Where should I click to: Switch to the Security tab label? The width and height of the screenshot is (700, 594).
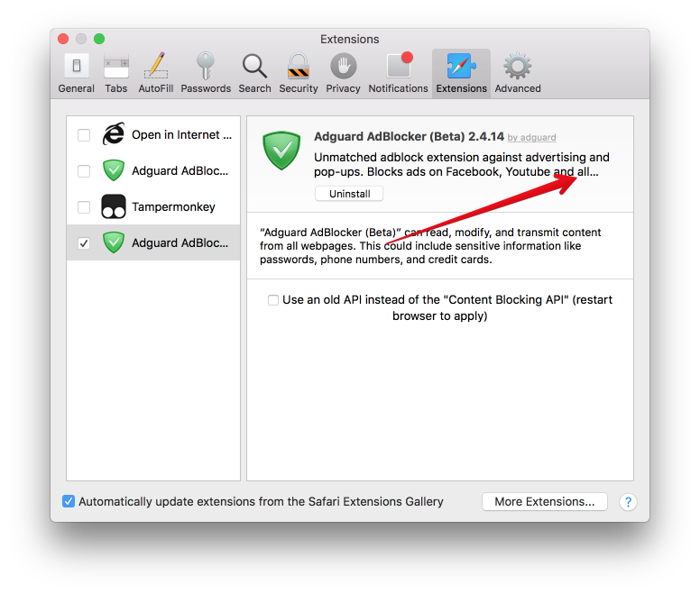click(299, 88)
